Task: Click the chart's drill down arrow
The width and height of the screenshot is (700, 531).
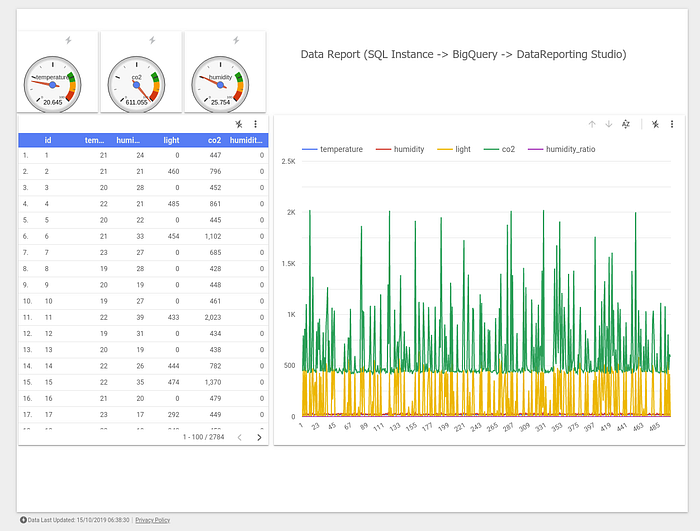Action: (608, 124)
